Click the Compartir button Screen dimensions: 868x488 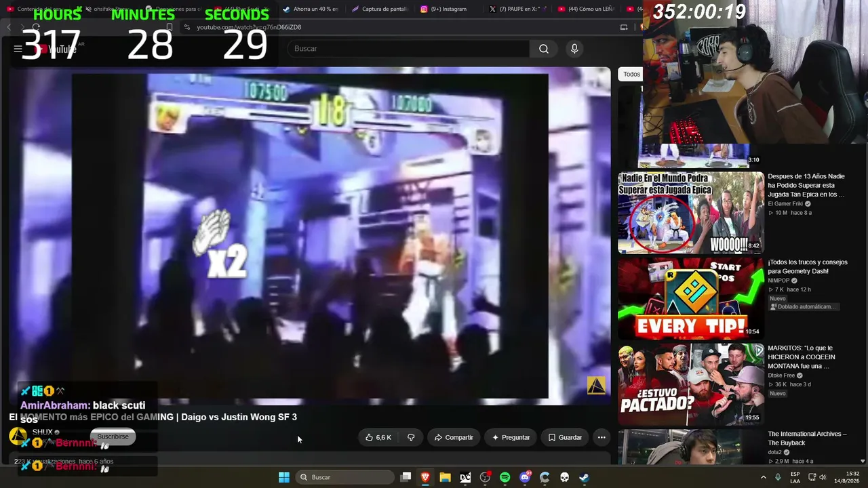(x=454, y=437)
